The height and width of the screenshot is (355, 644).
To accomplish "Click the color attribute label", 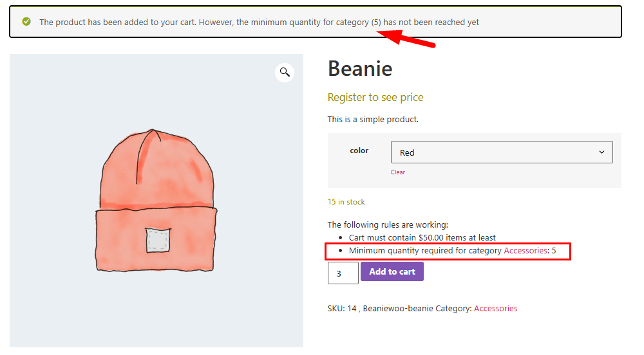I will 359,151.
